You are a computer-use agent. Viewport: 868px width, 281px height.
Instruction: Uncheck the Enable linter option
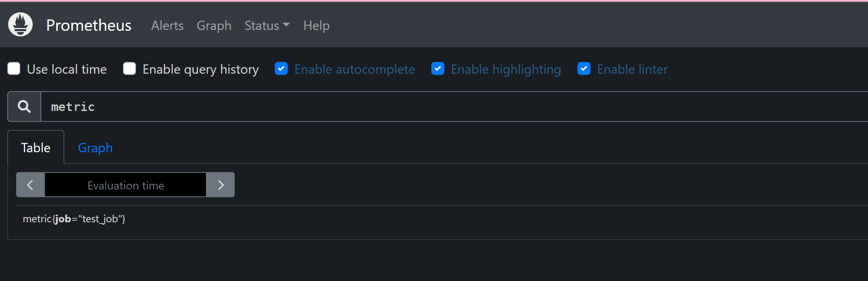click(584, 69)
